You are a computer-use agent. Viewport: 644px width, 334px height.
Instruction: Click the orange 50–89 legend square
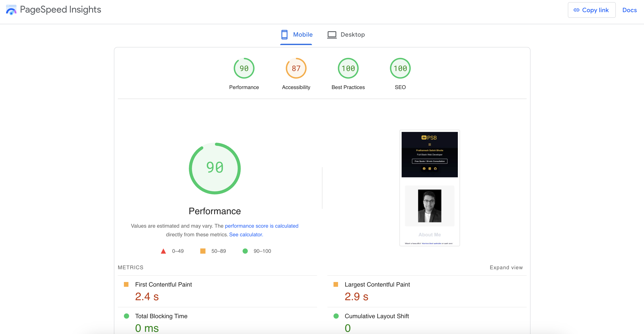203,251
